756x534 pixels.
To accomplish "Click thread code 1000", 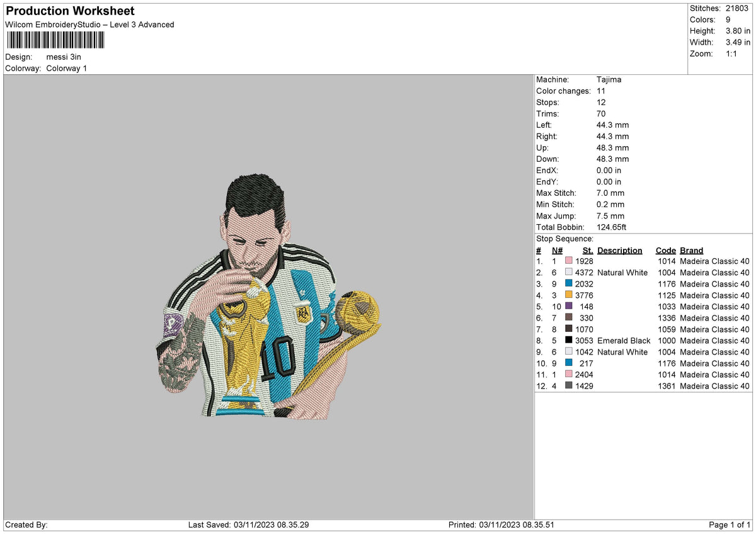I will 667,341.
